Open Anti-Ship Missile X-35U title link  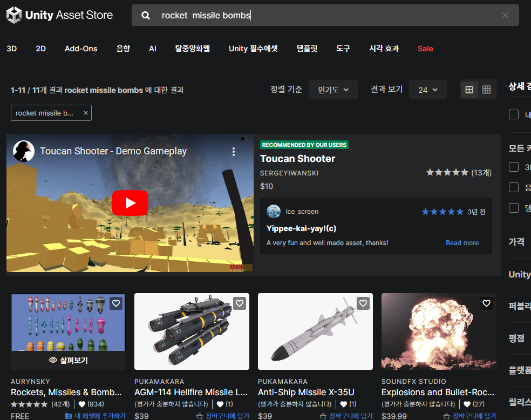pyautogui.click(x=306, y=392)
